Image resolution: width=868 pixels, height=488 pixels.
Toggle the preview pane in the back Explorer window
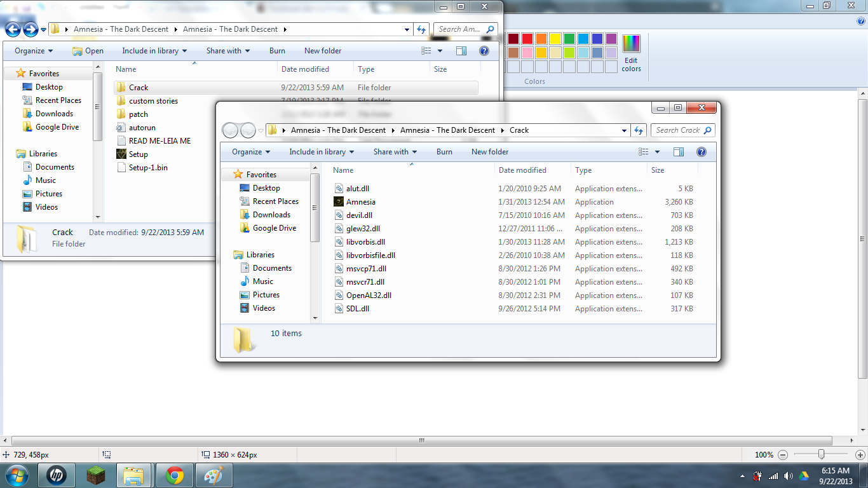pyautogui.click(x=461, y=51)
